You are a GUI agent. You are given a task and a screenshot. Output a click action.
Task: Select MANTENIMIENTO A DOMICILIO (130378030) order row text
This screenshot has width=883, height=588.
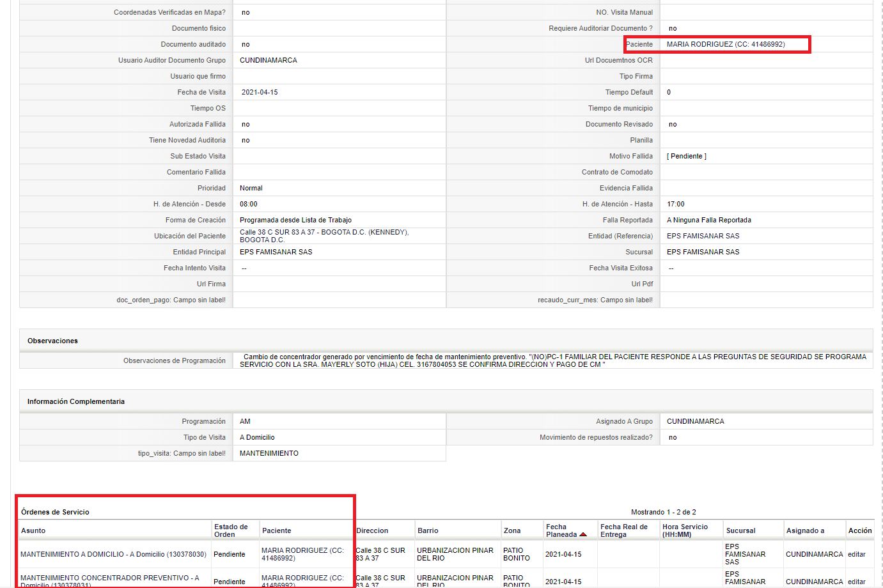click(x=113, y=554)
